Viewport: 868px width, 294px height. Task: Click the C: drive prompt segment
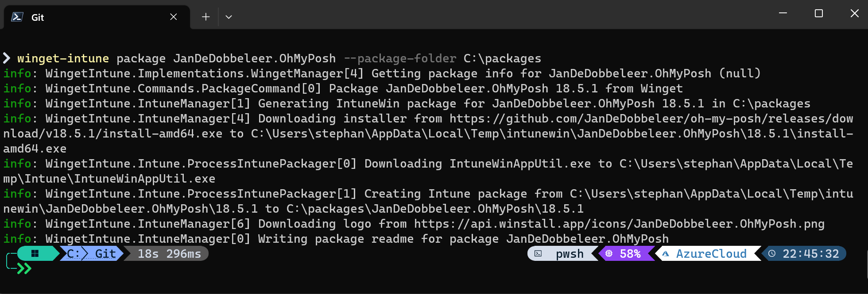coord(73,254)
